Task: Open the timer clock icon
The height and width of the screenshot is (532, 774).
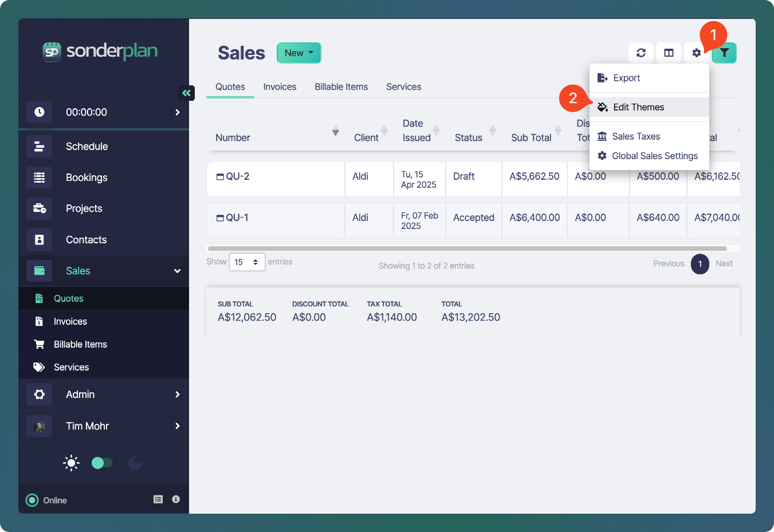Action: 40,112
